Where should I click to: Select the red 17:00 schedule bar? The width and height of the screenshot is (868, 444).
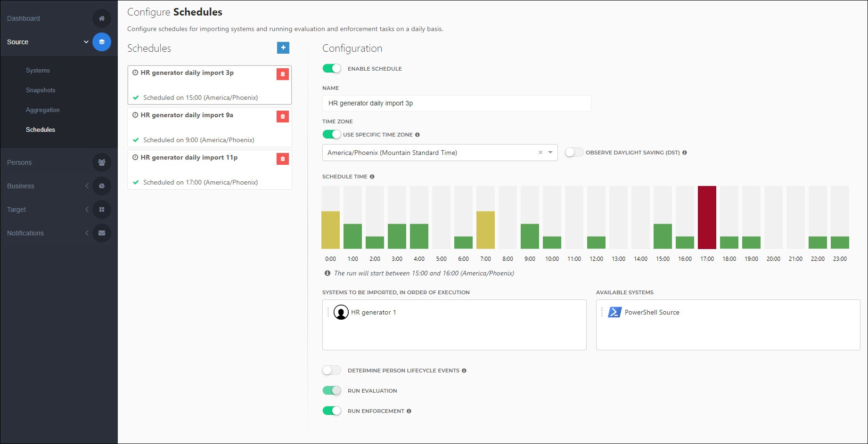(x=707, y=218)
